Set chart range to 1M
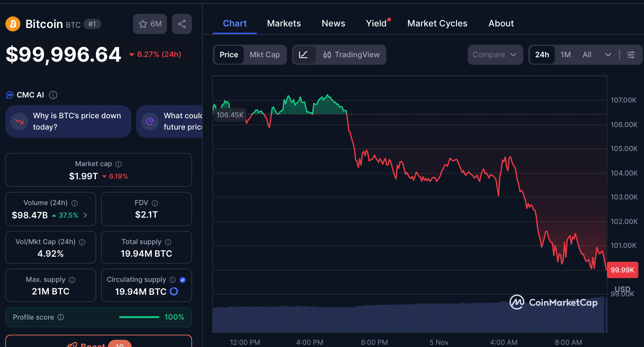Viewport: 644px width, 347px height. click(565, 55)
